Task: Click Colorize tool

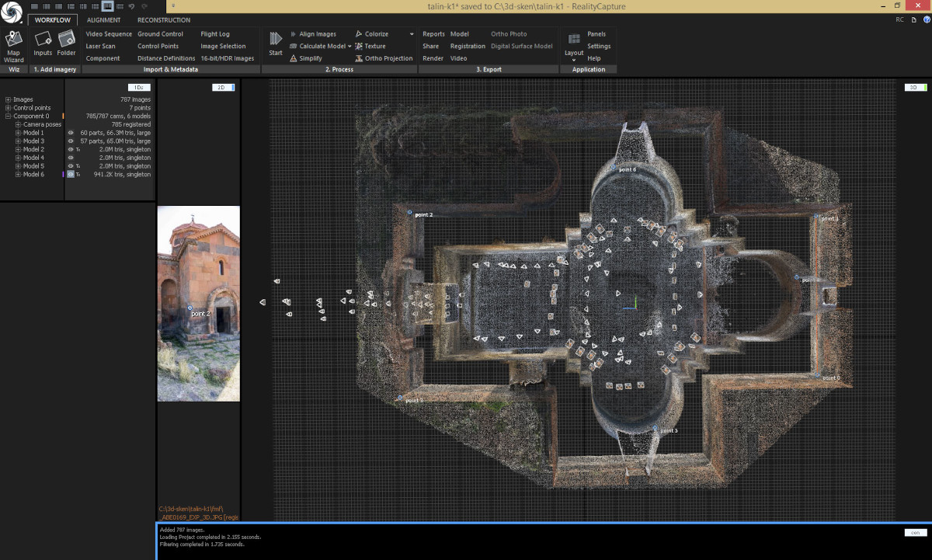Action: pyautogui.click(x=371, y=34)
